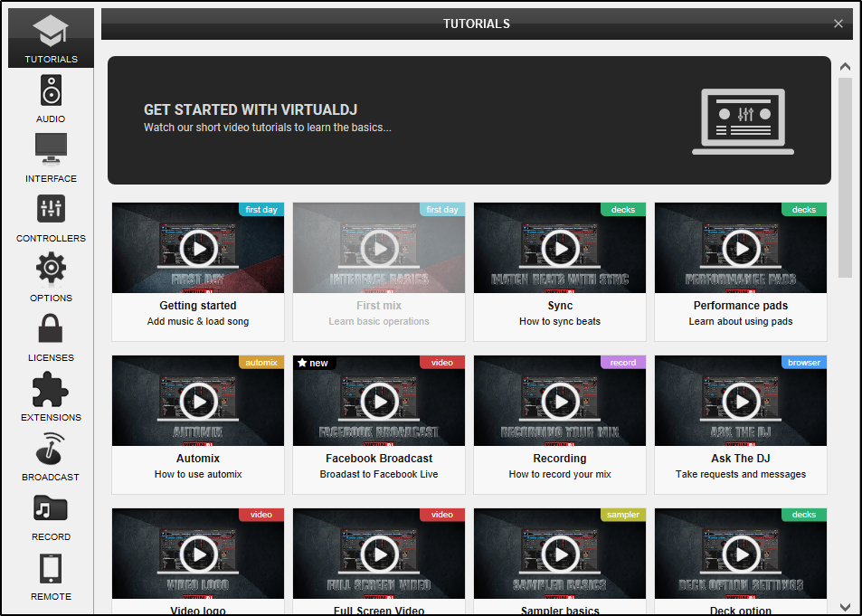
Task: Open the Audio settings speaker icon
Action: pyautogui.click(x=51, y=90)
